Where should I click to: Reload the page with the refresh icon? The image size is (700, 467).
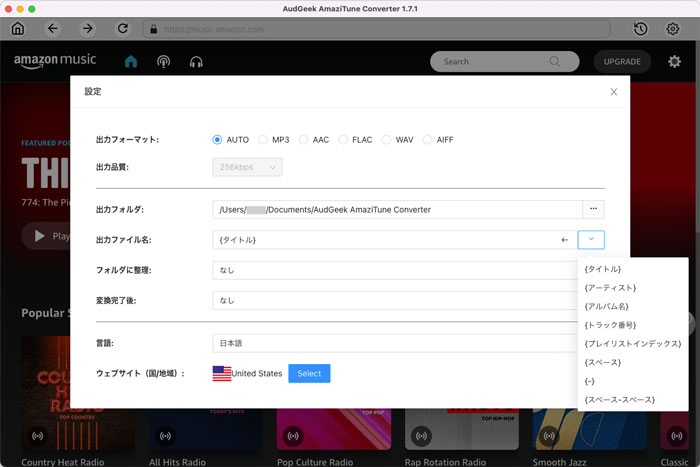(123, 29)
